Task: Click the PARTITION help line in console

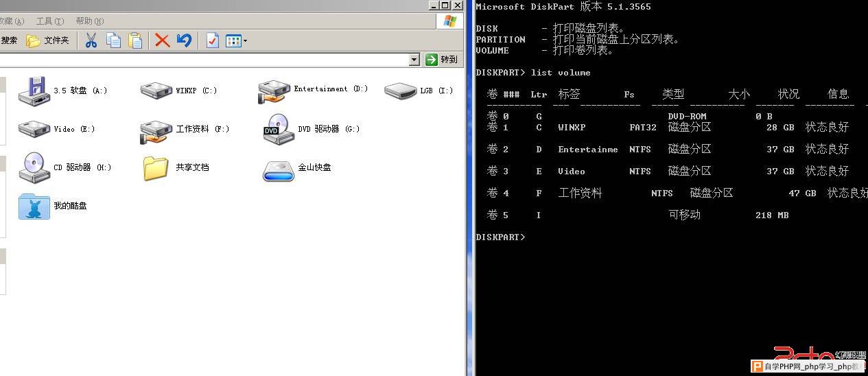Action: (577, 39)
